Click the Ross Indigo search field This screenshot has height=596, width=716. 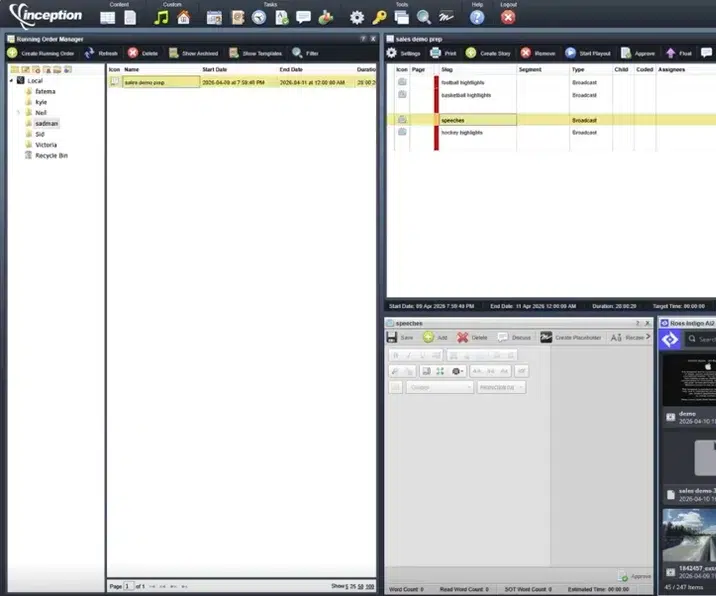(701, 339)
